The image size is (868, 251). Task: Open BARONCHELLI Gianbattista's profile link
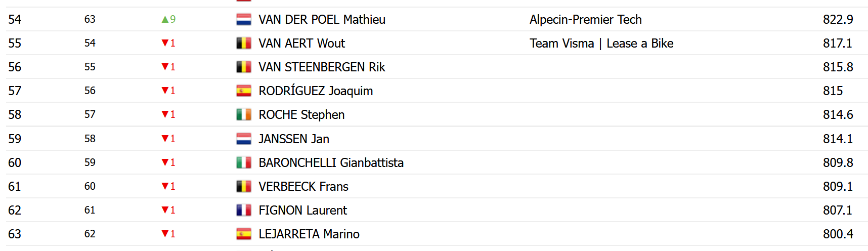point(331,162)
